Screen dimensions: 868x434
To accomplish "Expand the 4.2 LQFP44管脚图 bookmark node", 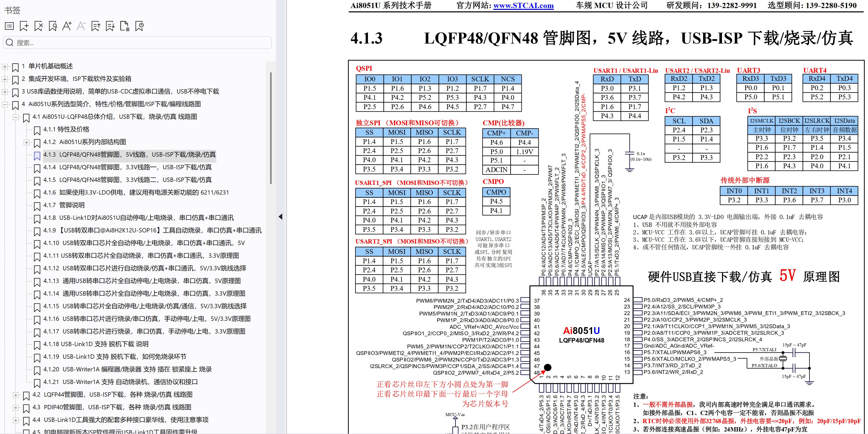I will (x=15, y=395).
